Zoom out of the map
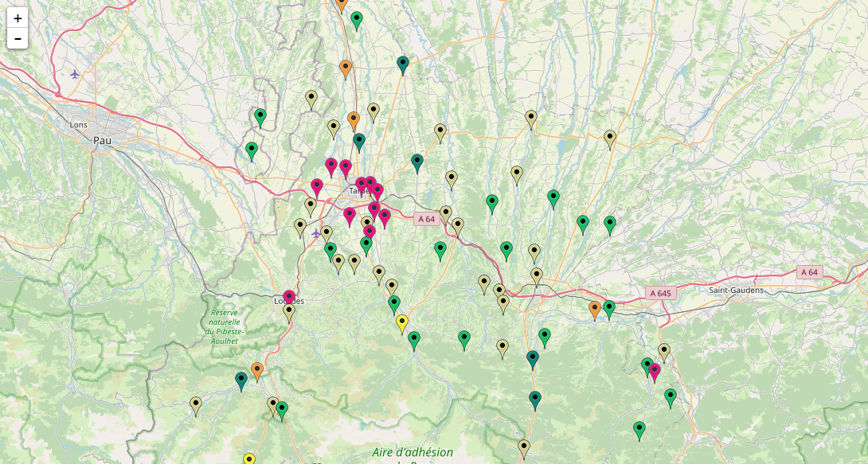 click(x=18, y=39)
